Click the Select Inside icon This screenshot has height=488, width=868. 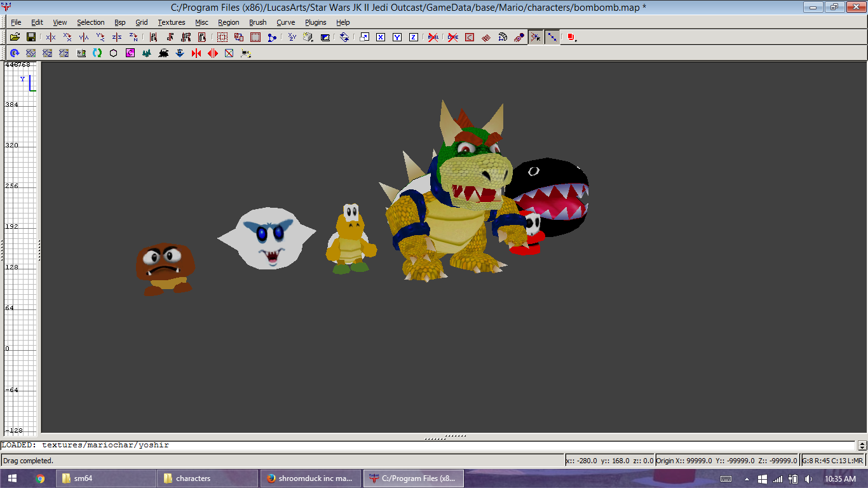tap(203, 37)
